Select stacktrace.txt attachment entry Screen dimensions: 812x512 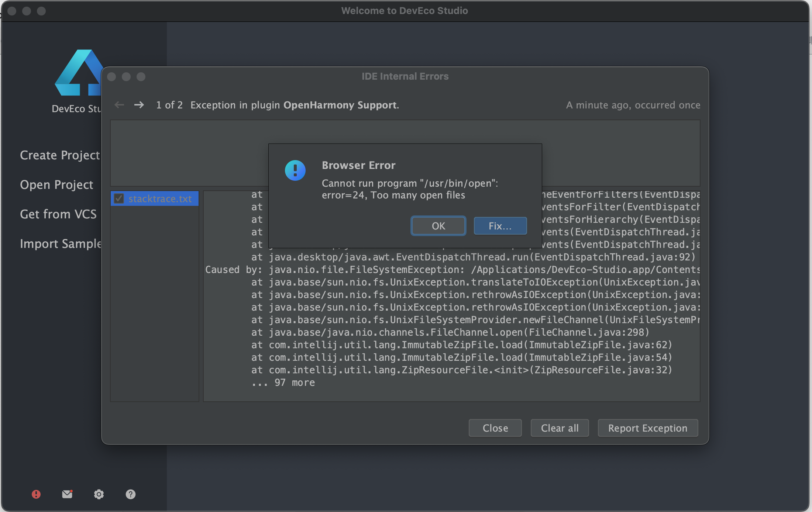pos(160,199)
